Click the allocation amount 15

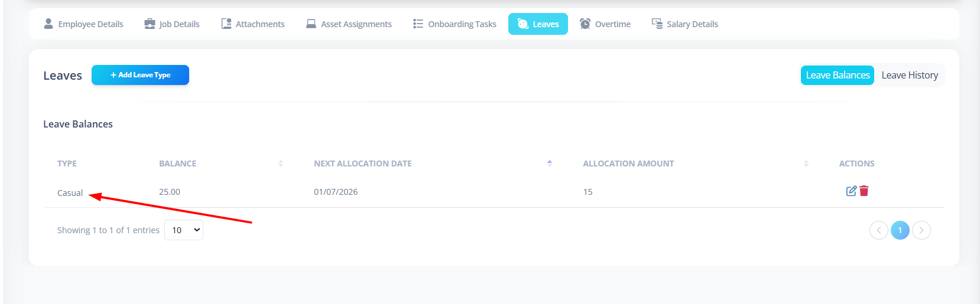(x=588, y=192)
